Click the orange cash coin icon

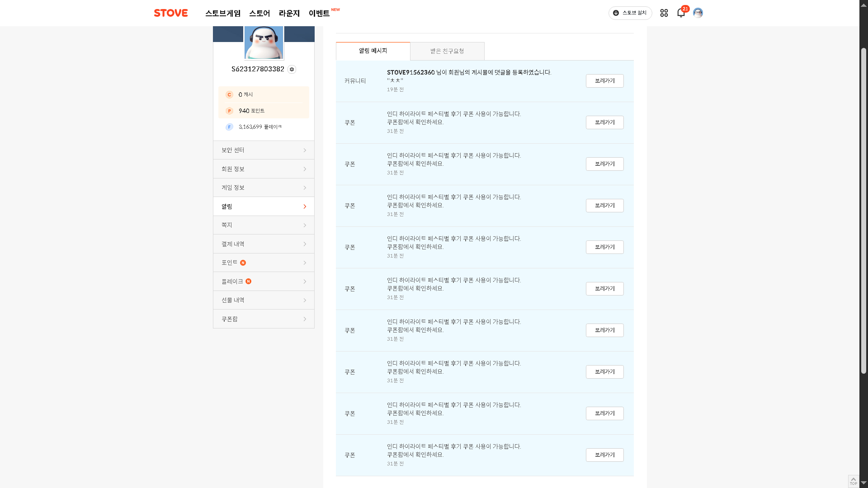click(x=229, y=94)
